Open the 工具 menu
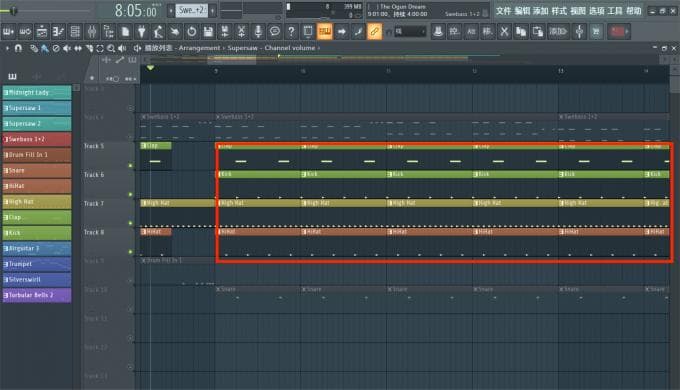This screenshot has width=680, height=390. [x=615, y=11]
